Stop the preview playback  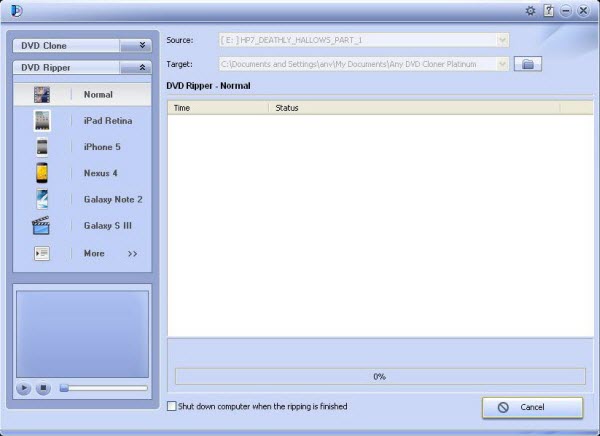pyautogui.click(x=43, y=388)
